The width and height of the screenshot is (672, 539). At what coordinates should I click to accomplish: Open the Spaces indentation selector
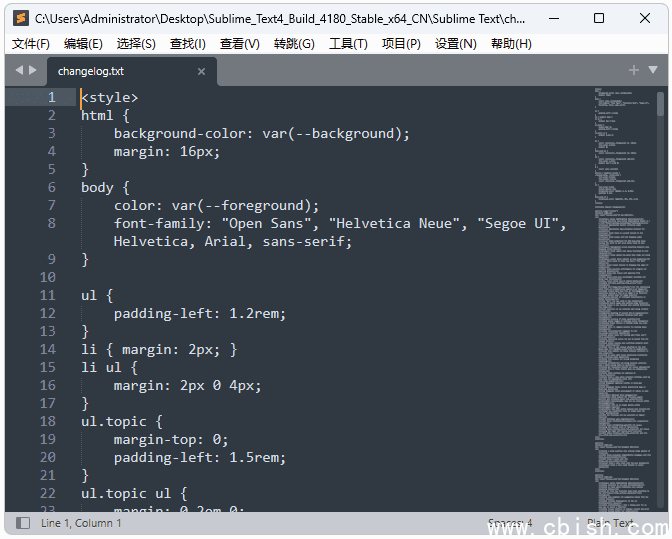coord(510,523)
